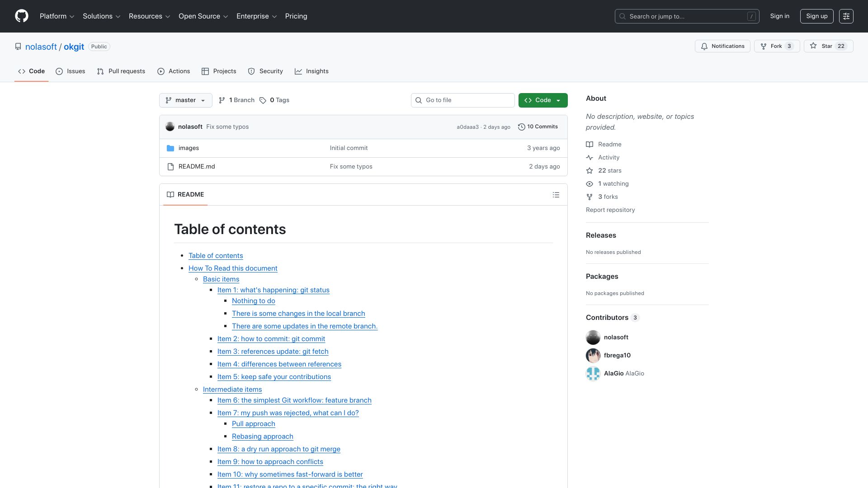Open the master branch selector dropdown
The image size is (868, 488).
[x=186, y=100]
